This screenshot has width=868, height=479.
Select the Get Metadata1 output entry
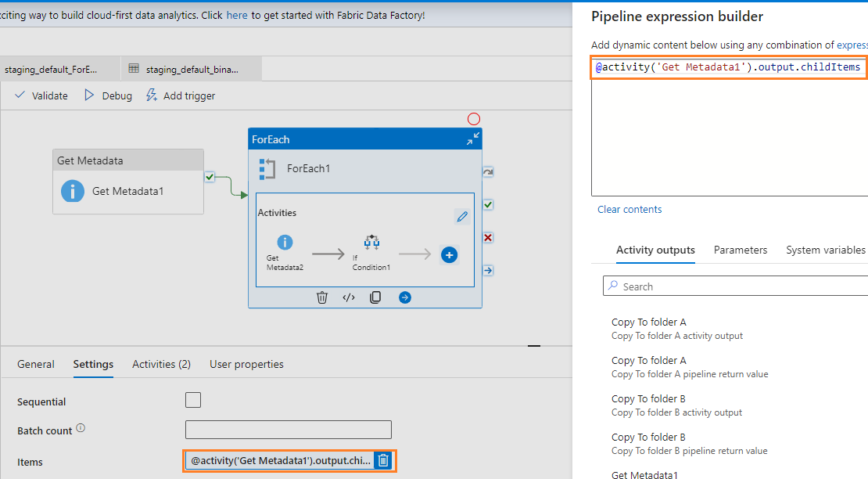pos(644,474)
